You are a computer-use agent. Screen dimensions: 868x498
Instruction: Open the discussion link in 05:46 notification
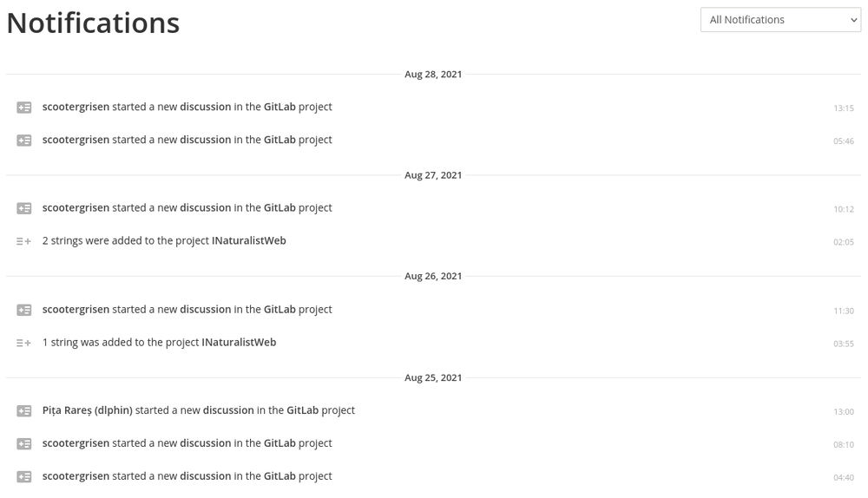206,140
